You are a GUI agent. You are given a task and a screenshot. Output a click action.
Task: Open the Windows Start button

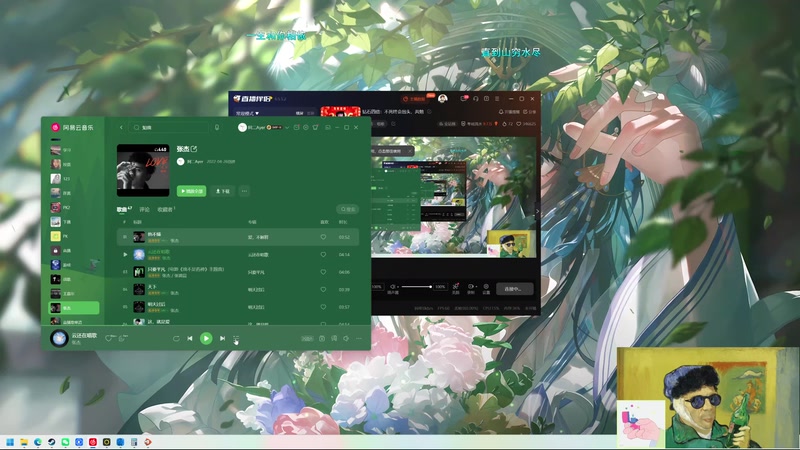(10, 442)
